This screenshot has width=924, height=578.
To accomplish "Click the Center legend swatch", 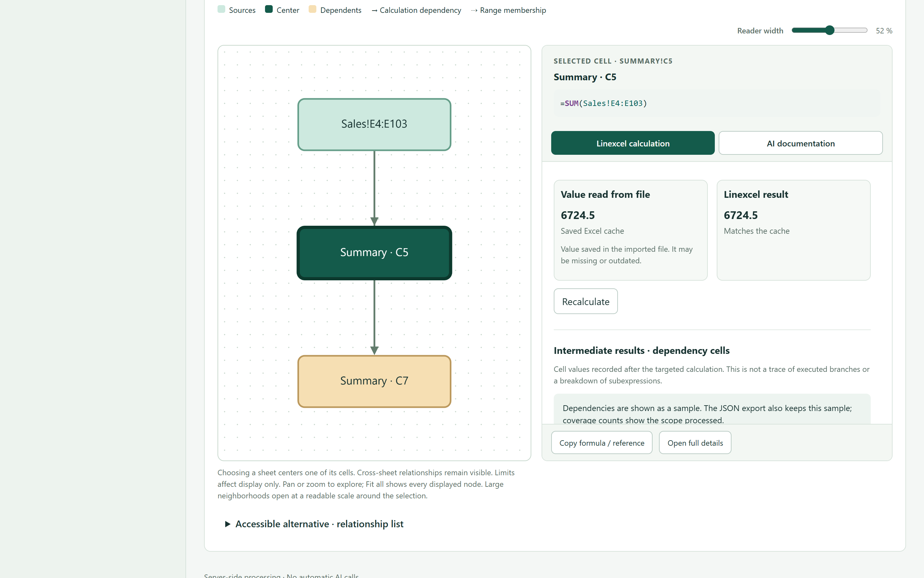I will pos(269,9).
